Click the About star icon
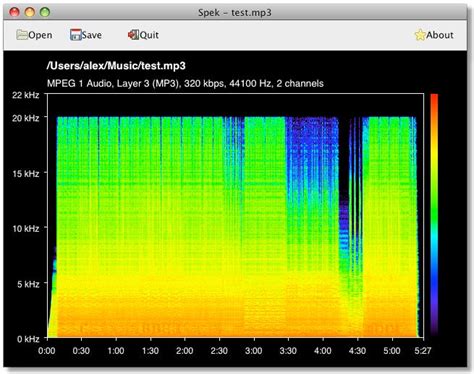The image size is (474, 374). (x=420, y=35)
